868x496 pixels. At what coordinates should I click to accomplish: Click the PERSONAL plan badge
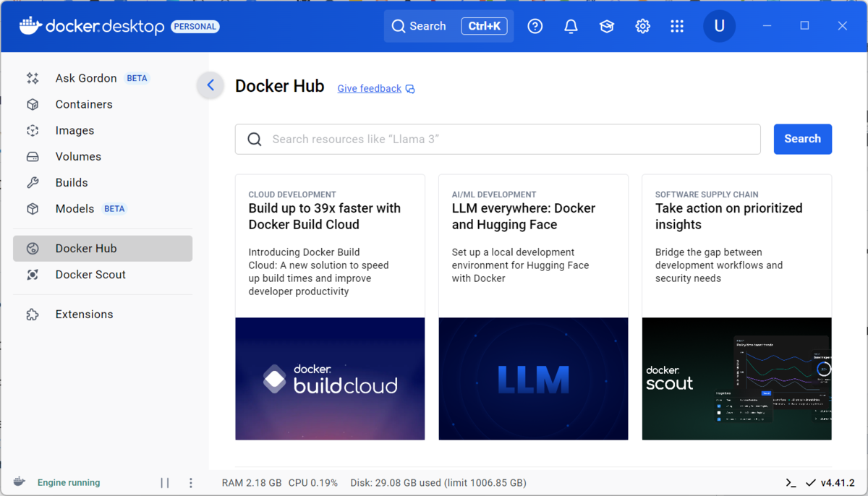point(195,27)
